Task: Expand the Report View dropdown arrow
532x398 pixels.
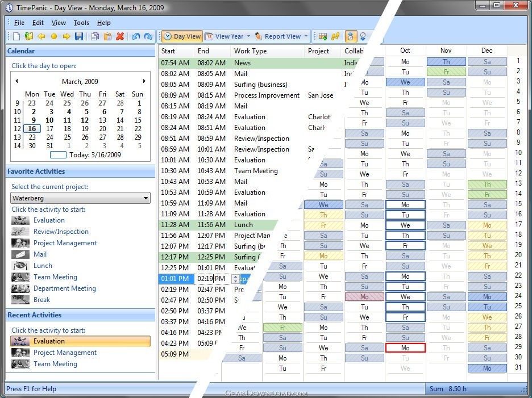Action: [x=306, y=36]
